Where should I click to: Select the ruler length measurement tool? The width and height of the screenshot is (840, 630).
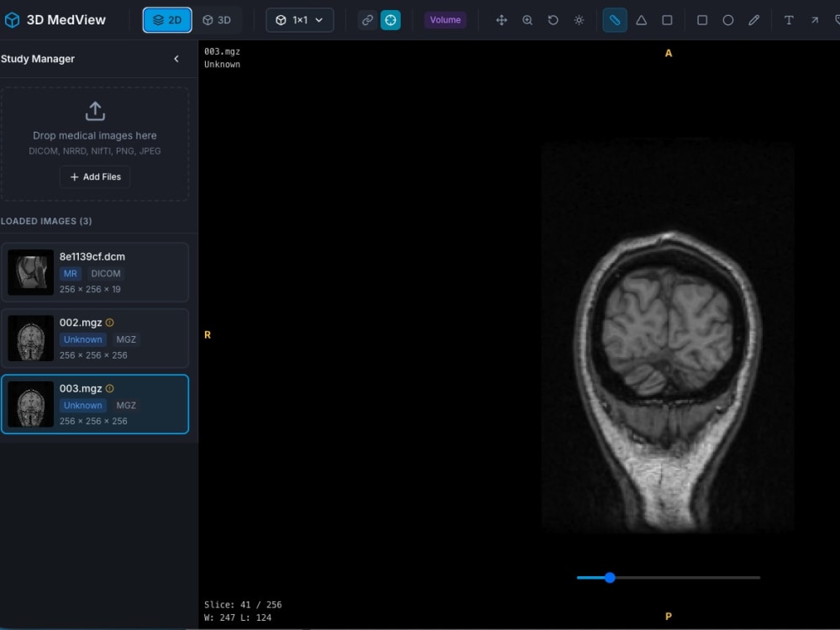tap(615, 20)
